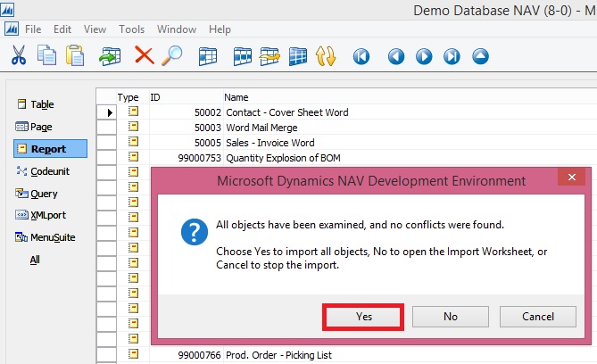Go to Last record using toolbar arrow
This screenshot has width=597, height=364.
click(452, 56)
